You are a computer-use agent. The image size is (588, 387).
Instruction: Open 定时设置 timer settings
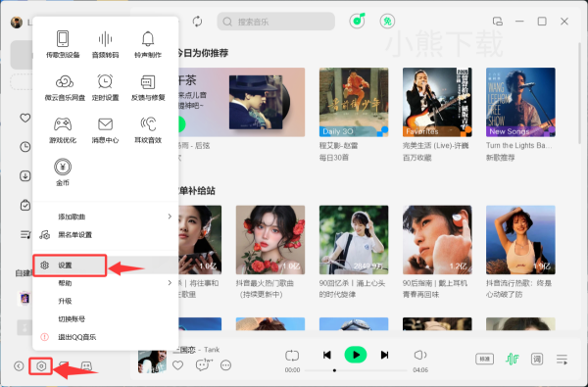106,87
